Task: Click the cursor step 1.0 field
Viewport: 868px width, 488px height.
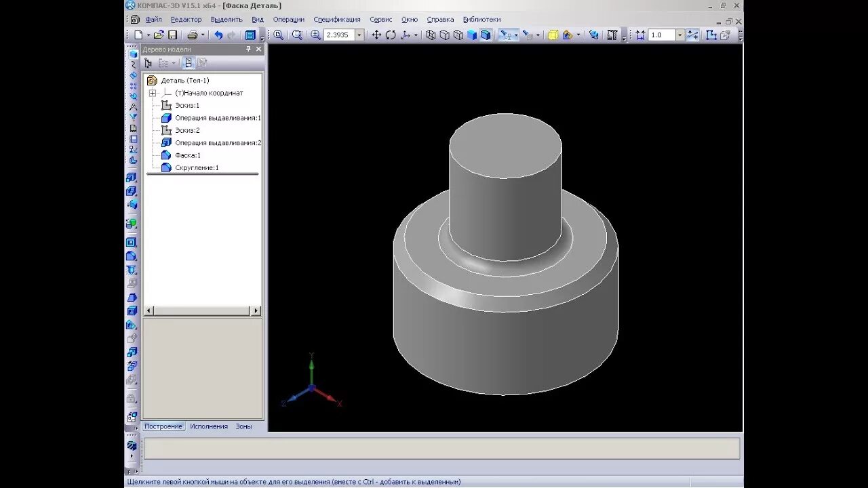Action: pyautogui.click(x=662, y=35)
